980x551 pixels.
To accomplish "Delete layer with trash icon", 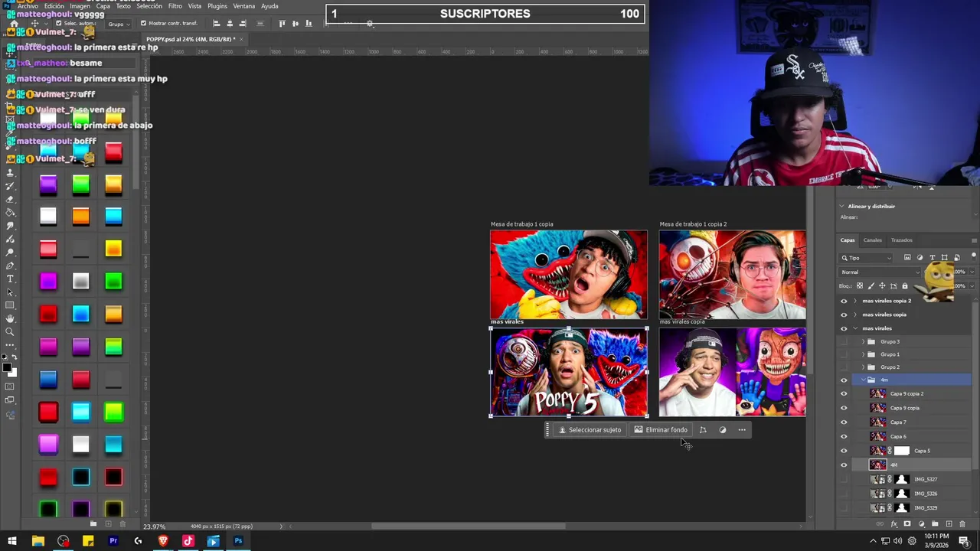I will point(963,524).
